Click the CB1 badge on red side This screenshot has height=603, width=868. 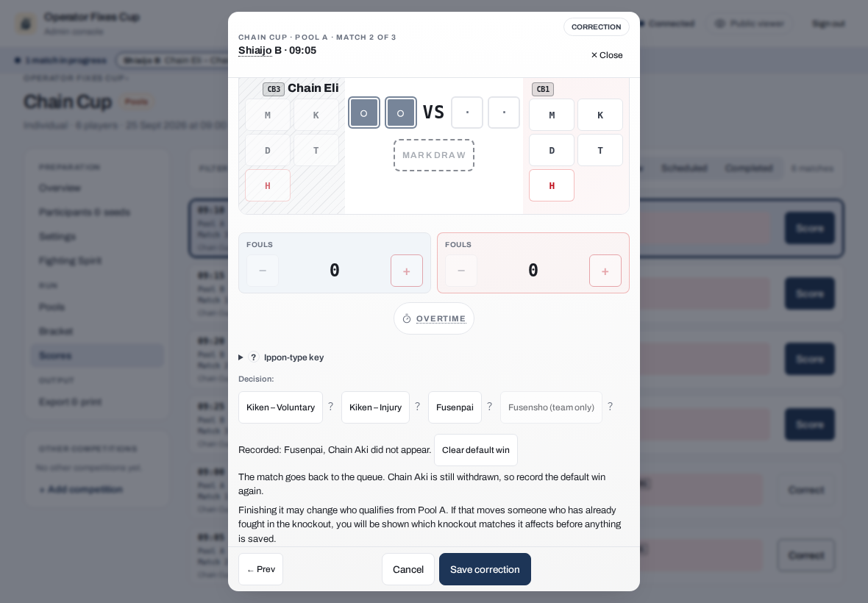[543, 89]
